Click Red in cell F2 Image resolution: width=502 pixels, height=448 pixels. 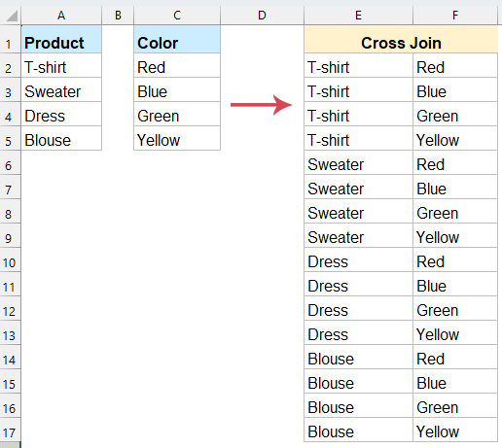(455, 65)
